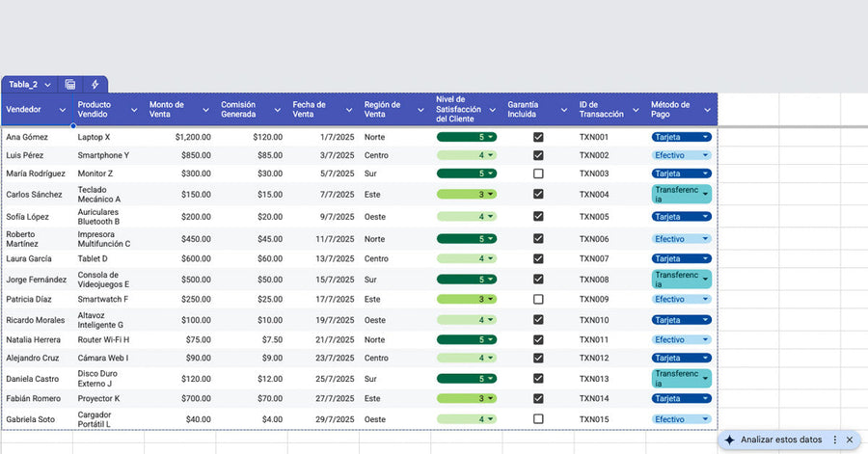The height and width of the screenshot is (454, 868).
Task: Toggle warranty checkbox in TXN005 row
Action: tap(538, 216)
